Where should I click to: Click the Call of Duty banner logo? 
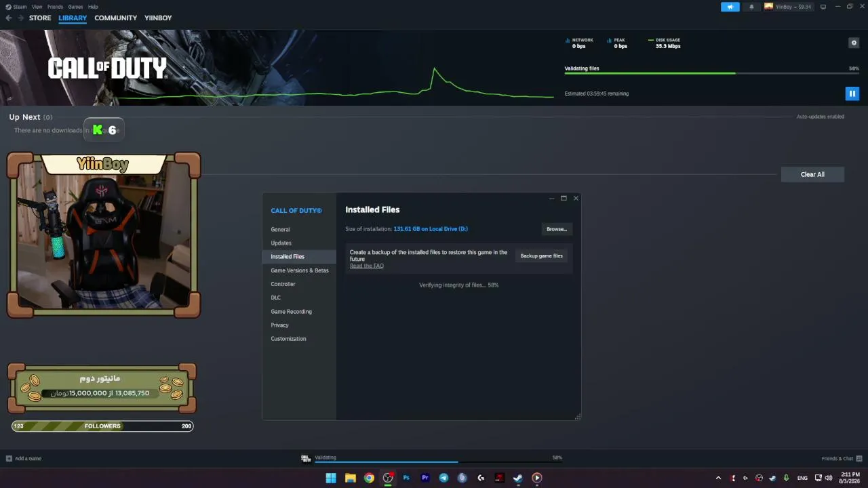(x=107, y=68)
